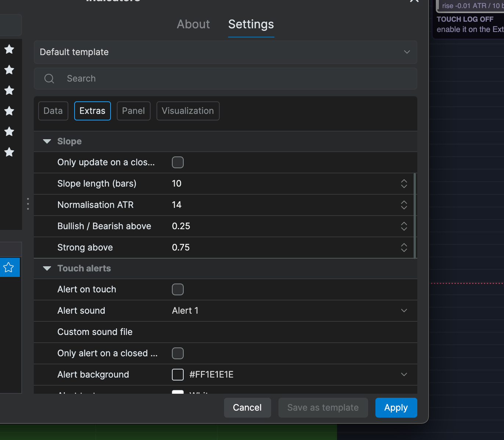The width and height of the screenshot is (504, 440).
Task: Adjust the Strong above stepper
Action: pyautogui.click(x=404, y=248)
